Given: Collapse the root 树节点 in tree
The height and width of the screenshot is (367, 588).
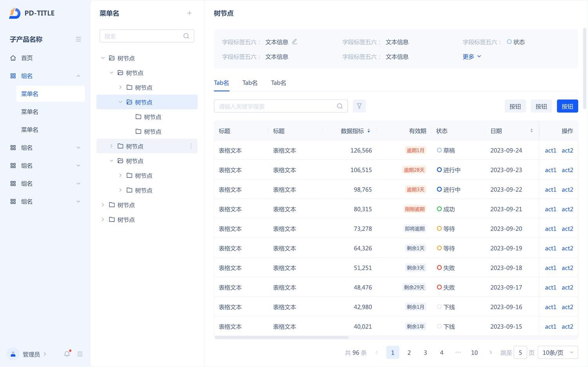Looking at the screenshot, I should (103, 58).
